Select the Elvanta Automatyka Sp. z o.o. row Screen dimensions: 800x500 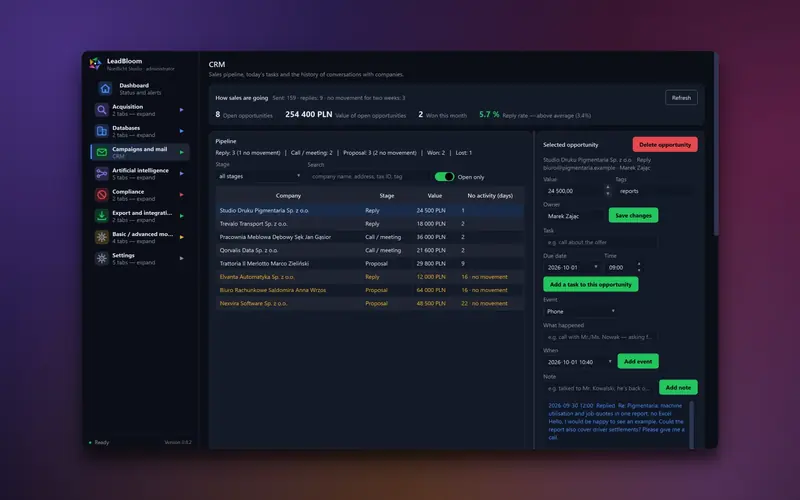[x=370, y=277]
